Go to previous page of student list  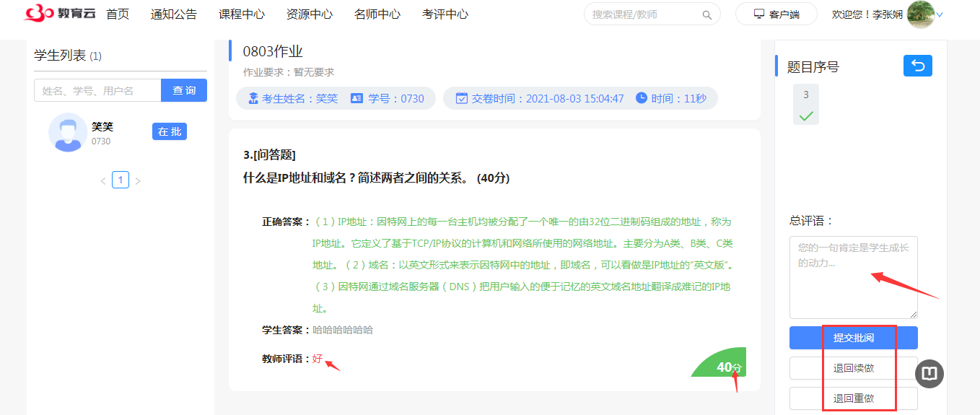click(x=103, y=181)
